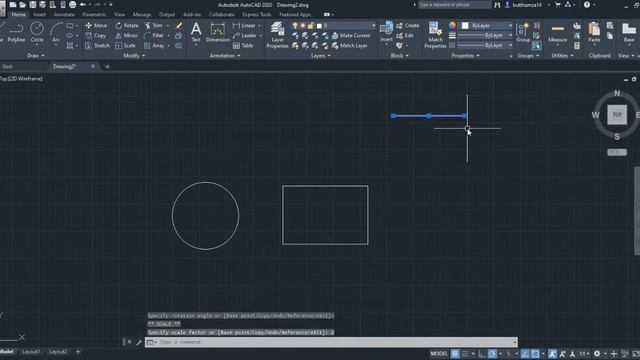Screen dimensions: 640x360
Task: Toggle polar tracking in status bar
Action: [x=492, y=353]
